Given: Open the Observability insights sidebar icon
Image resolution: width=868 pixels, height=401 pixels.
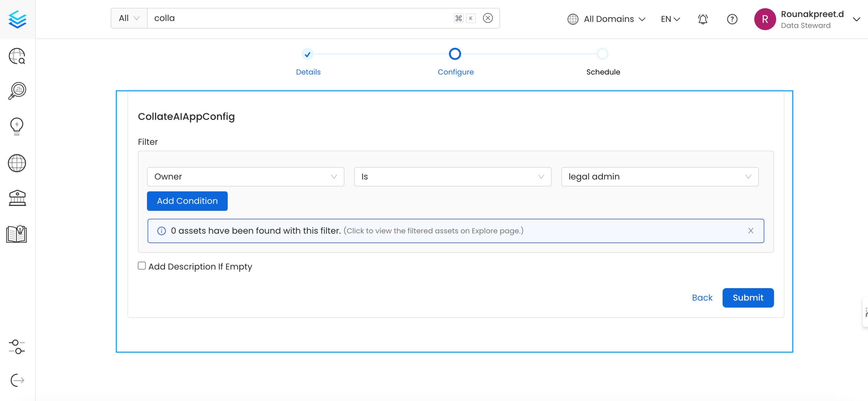Looking at the screenshot, I should tap(17, 90).
